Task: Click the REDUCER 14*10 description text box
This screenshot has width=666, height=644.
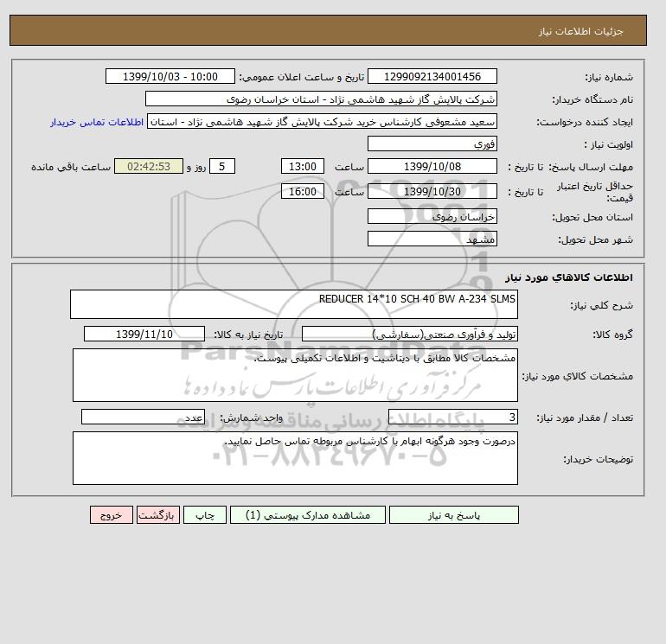Action: click(x=294, y=304)
